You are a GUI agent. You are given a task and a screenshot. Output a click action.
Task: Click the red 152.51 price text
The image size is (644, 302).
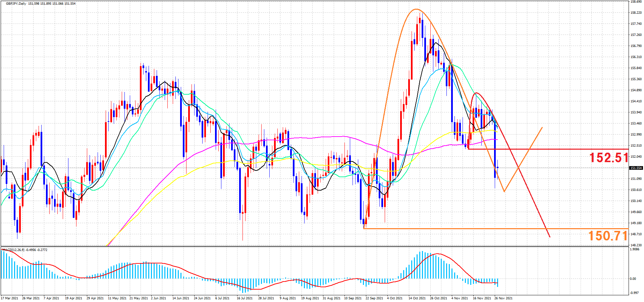coord(608,158)
